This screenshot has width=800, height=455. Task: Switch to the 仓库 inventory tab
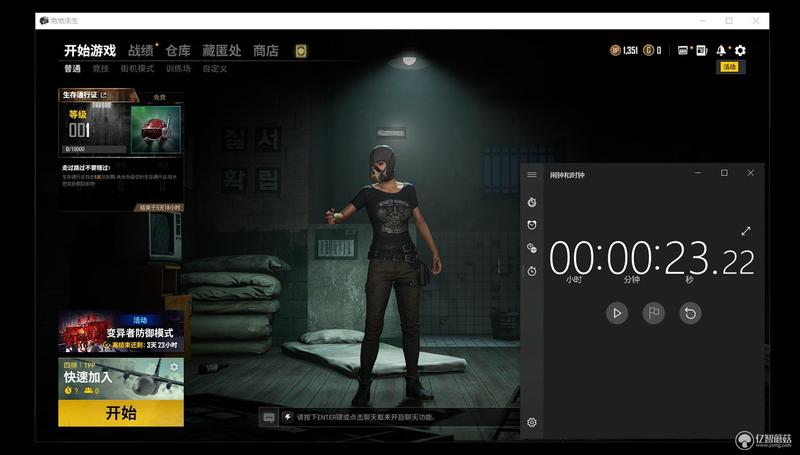click(x=178, y=50)
